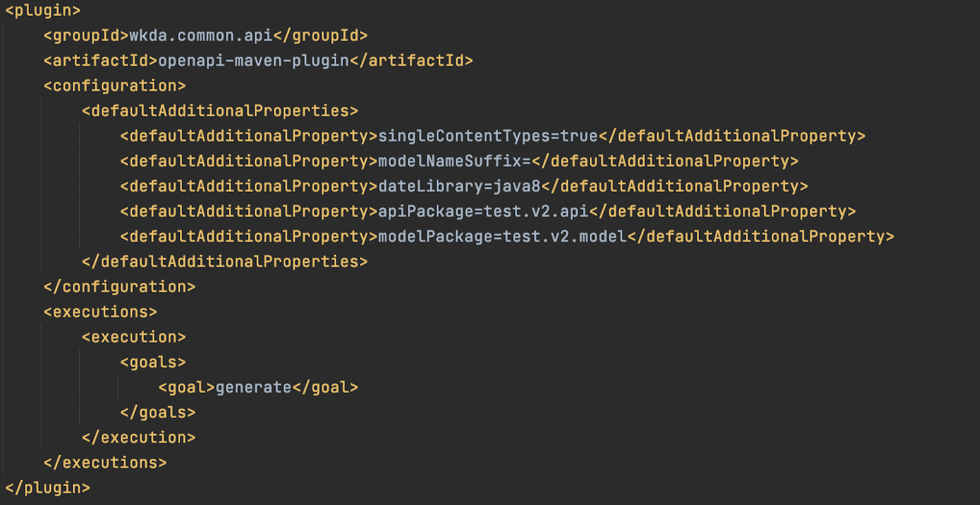Click the opening executions tag
980x505 pixels.
click(100, 312)
